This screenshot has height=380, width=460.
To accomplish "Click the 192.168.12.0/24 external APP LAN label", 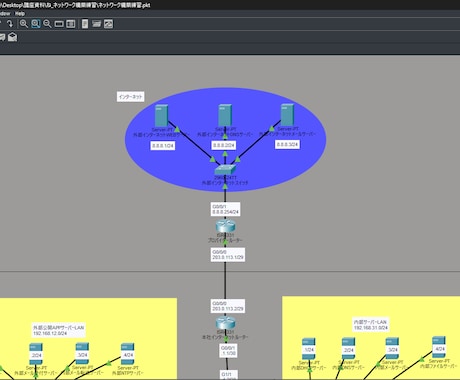I will [x=58, y=330].
